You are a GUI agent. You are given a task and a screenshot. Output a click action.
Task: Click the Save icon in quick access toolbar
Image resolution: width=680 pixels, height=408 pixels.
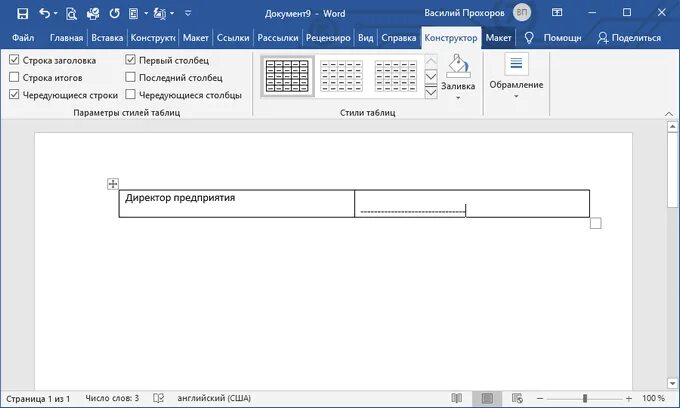pyautogui.click(x=23, y=13)
